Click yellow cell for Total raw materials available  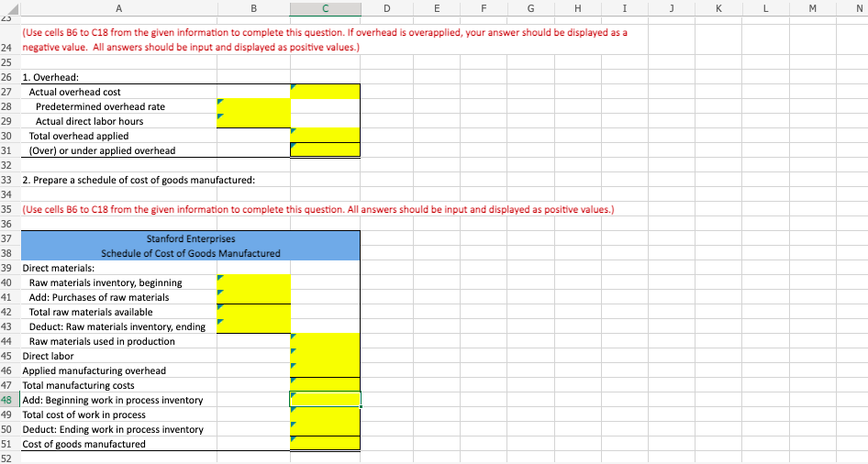[x=253, y=312]
